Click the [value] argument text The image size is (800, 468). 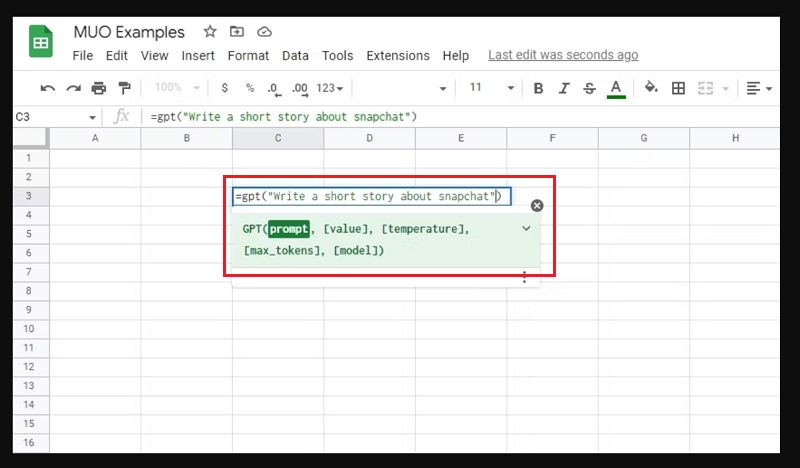[345, 229]
